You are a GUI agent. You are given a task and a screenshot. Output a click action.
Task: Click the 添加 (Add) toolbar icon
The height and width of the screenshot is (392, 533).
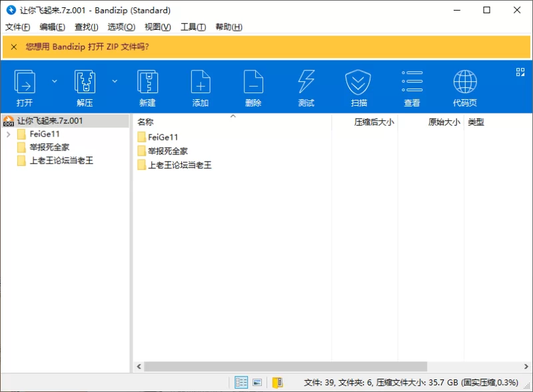(x=201, y=87)
